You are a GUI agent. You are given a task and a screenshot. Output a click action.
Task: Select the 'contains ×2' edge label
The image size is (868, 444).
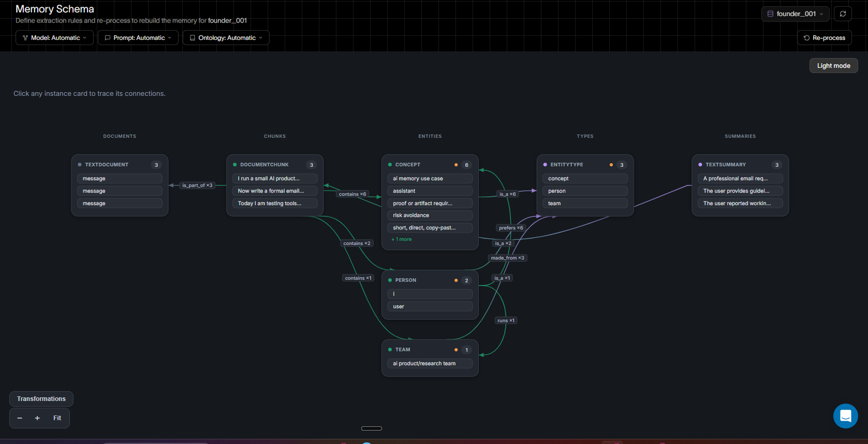357,244
